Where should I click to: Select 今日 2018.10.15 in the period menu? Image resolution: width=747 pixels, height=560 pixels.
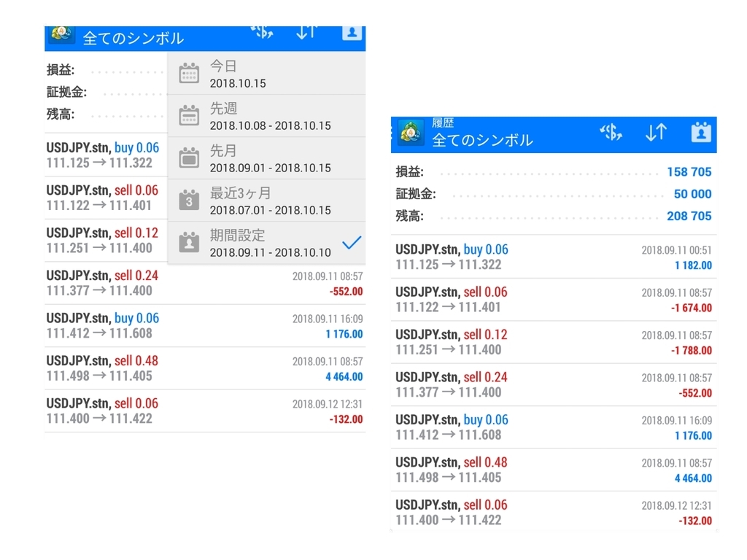[267, 74]
